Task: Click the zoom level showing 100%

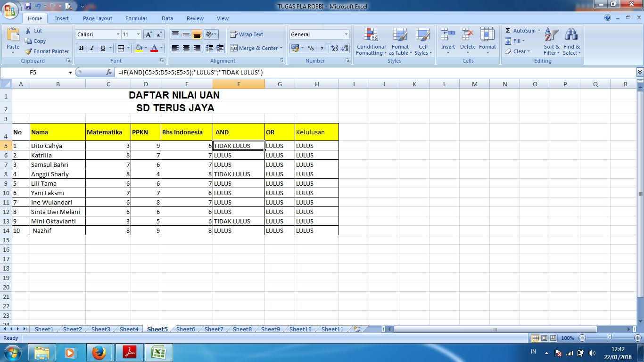Action: [x=568, y=338]
